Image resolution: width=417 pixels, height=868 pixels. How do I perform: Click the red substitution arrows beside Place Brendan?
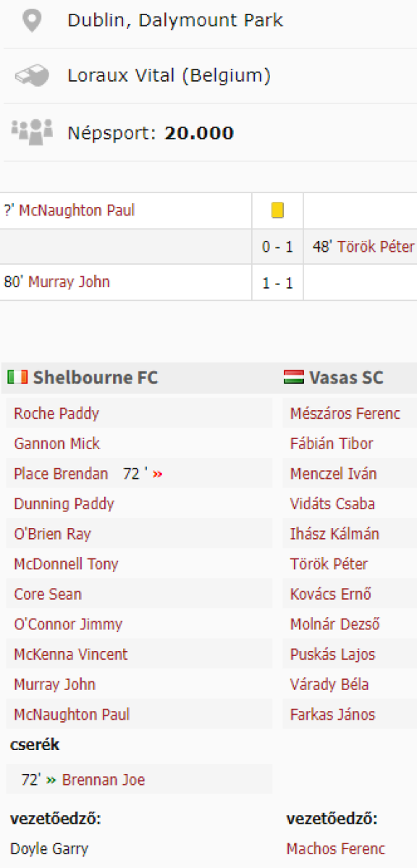[157, 475]
